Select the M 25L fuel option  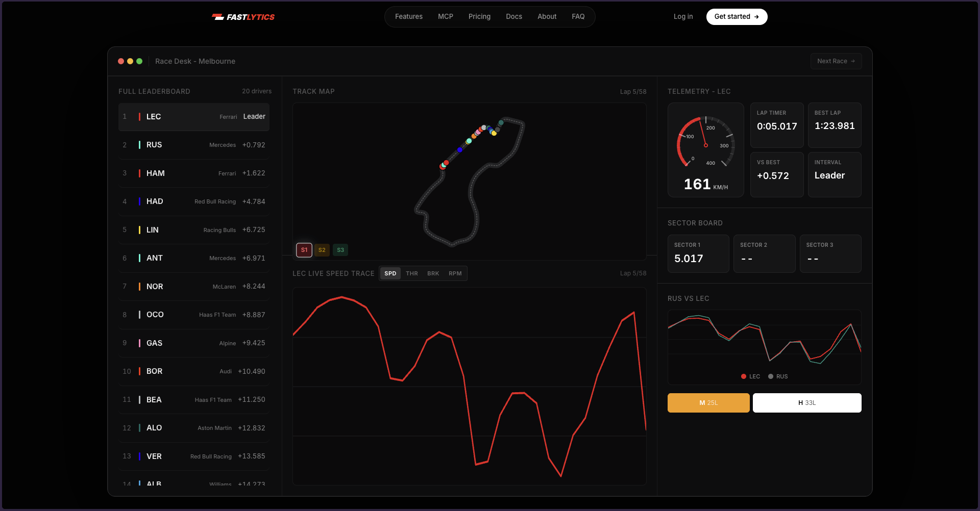click(708, 403)
